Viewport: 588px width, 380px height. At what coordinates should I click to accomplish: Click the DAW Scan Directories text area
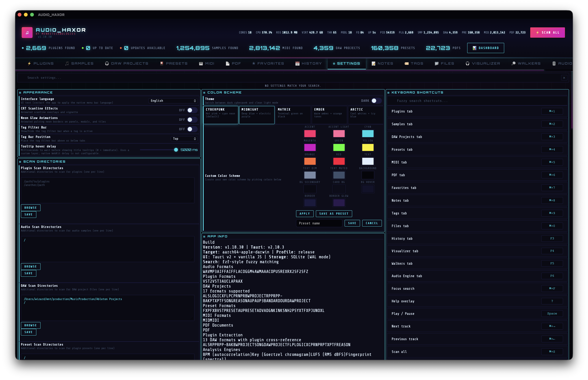point(107,308)
